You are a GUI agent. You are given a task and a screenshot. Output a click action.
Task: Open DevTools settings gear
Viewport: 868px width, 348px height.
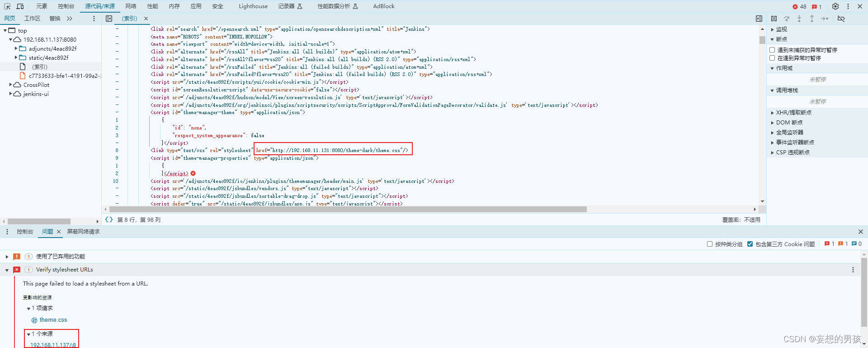[835, 6]
